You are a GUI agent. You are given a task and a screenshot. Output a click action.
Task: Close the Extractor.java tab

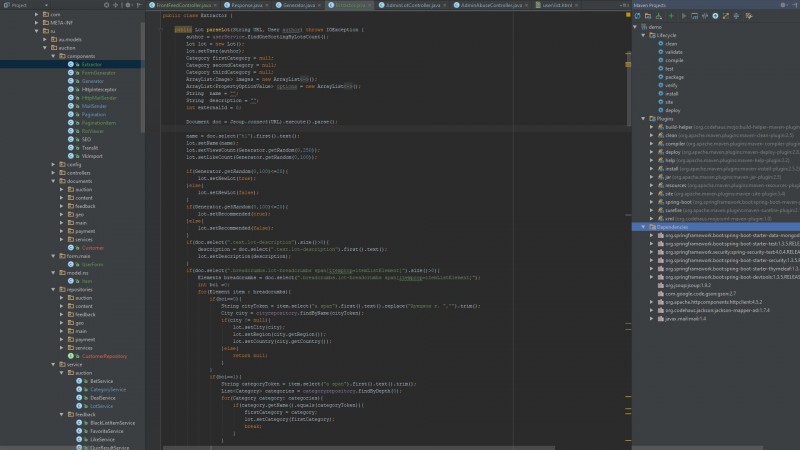370,5
